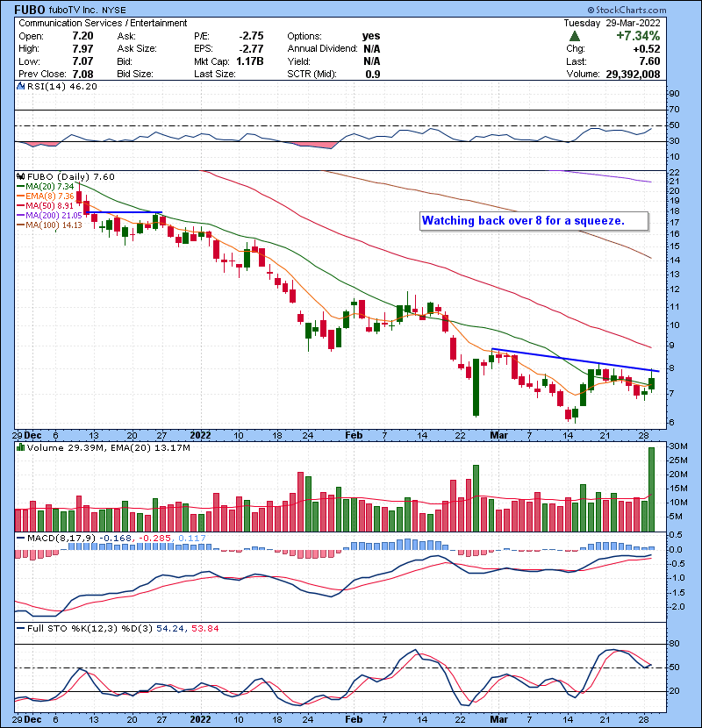Click the RSI(14) 46.20 indicator label
Screen dimensions: 702x728
[61, 86]
